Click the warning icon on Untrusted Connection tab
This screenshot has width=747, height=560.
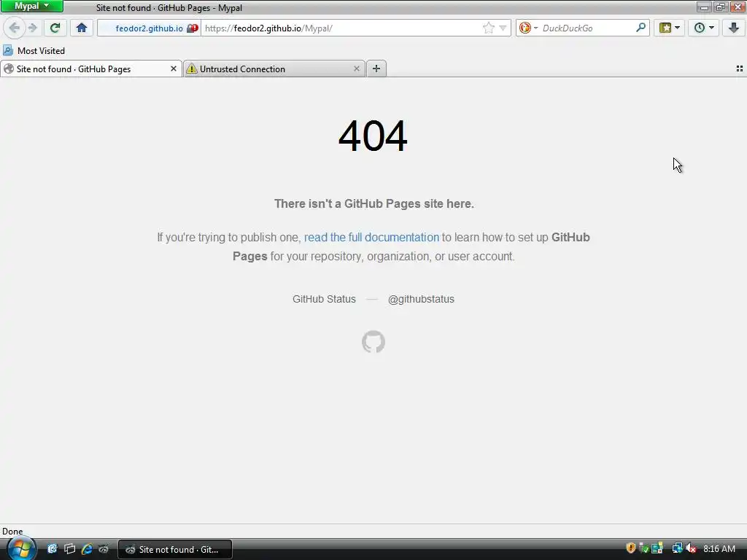coord(192,69)
